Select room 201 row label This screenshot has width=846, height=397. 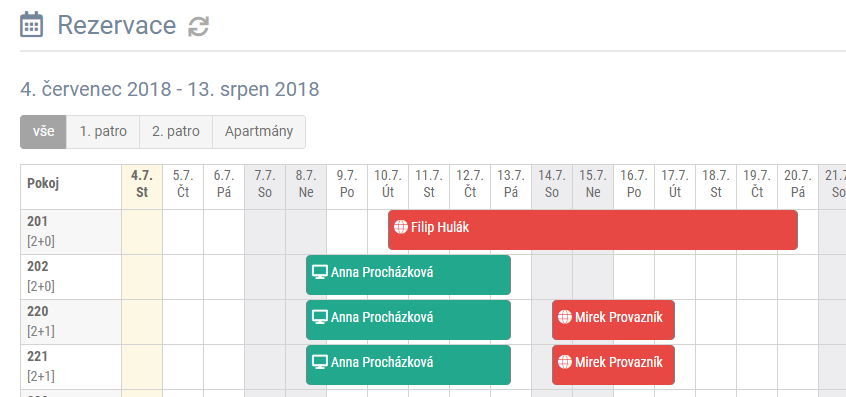pyautogui.click(x=71, y=232)
